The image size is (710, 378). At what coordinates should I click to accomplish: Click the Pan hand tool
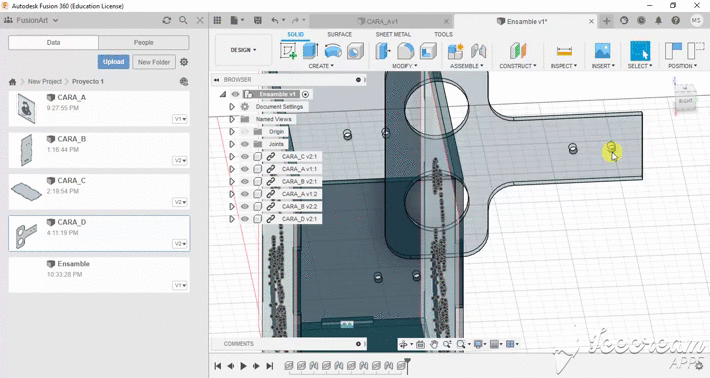click(433, 345)
